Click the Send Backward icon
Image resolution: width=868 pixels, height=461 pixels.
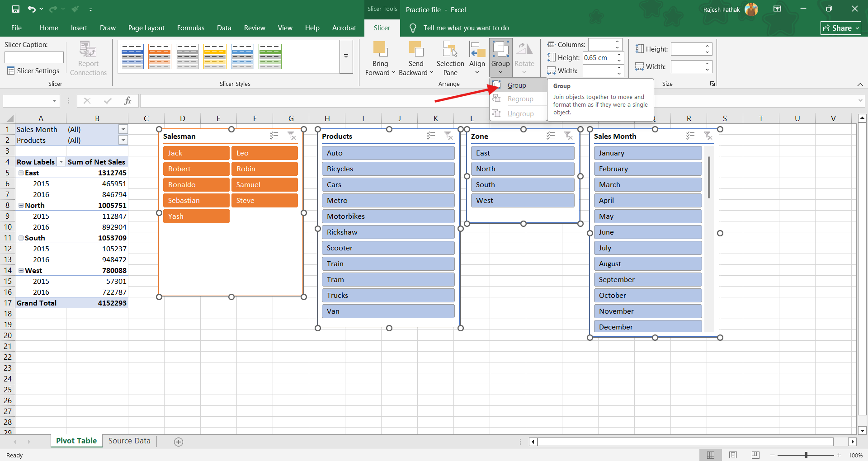[415, 49]
